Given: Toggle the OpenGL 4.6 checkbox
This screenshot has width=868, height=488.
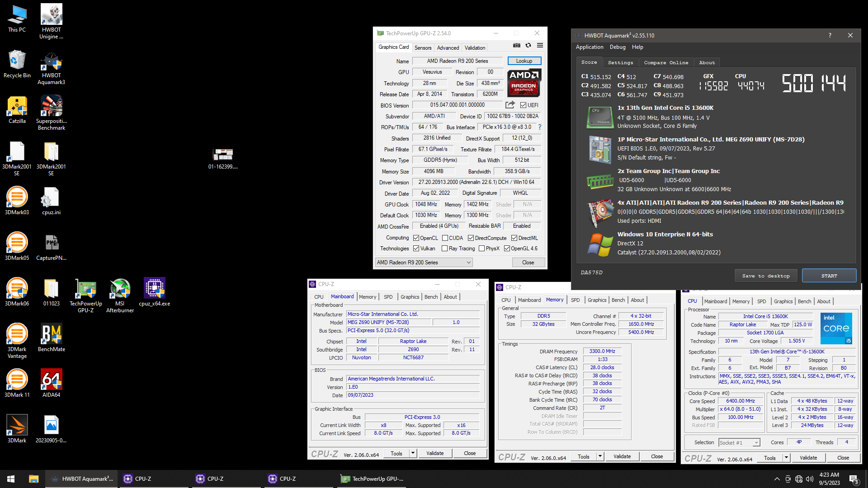Looking at the screenshot, I should [507, 248].
